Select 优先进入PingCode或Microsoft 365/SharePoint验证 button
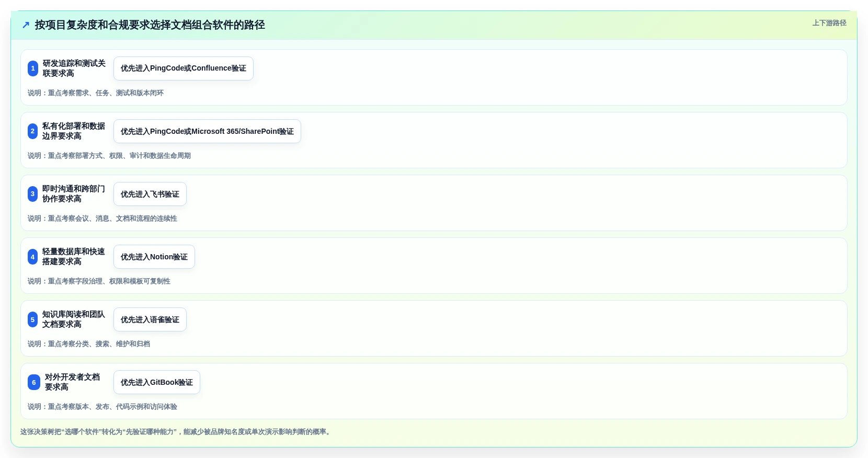 pyautogui.click(x=207, y=131)
